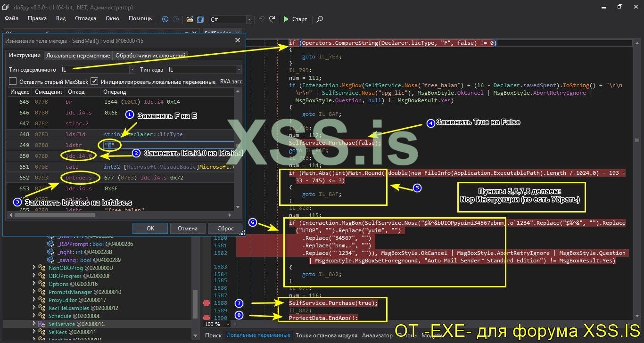Expand the Options tree node

coord(34,284)
